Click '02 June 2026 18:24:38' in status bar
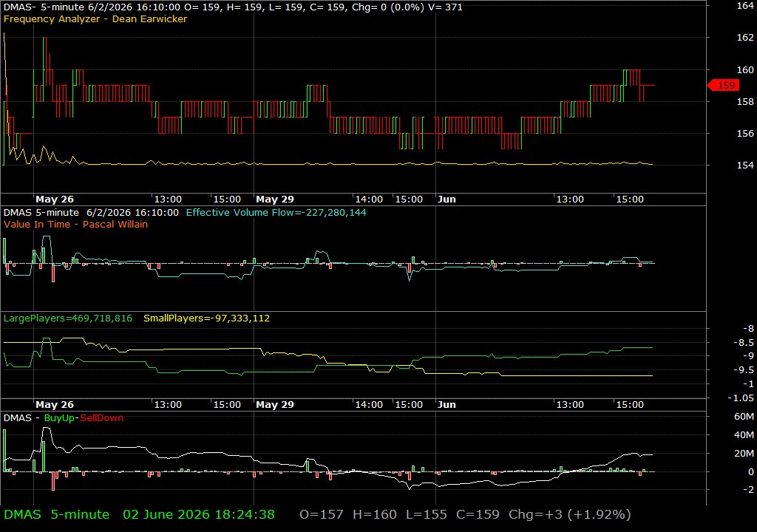 click(x=198, y=514)
